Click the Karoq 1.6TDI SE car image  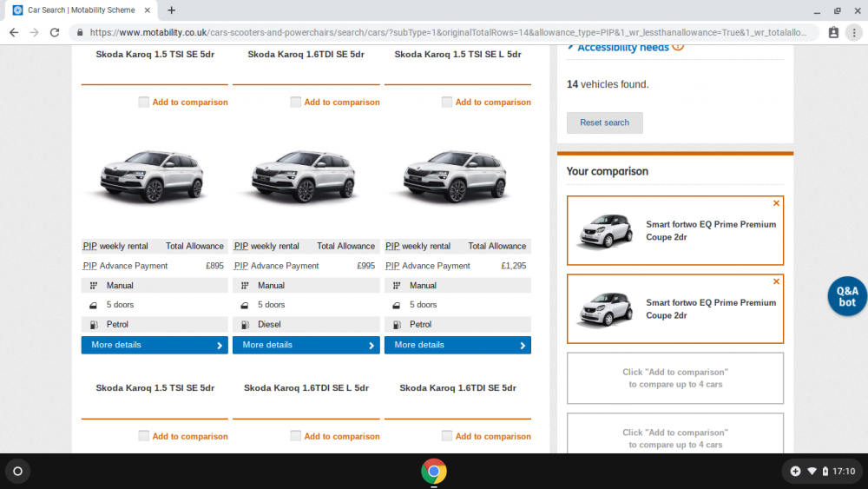[303, 175]
